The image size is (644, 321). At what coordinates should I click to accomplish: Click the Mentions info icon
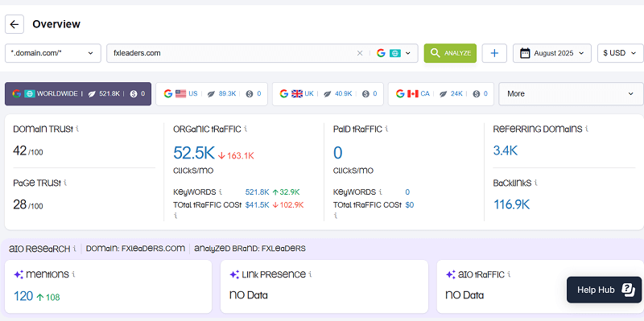(x=73, y=274)
